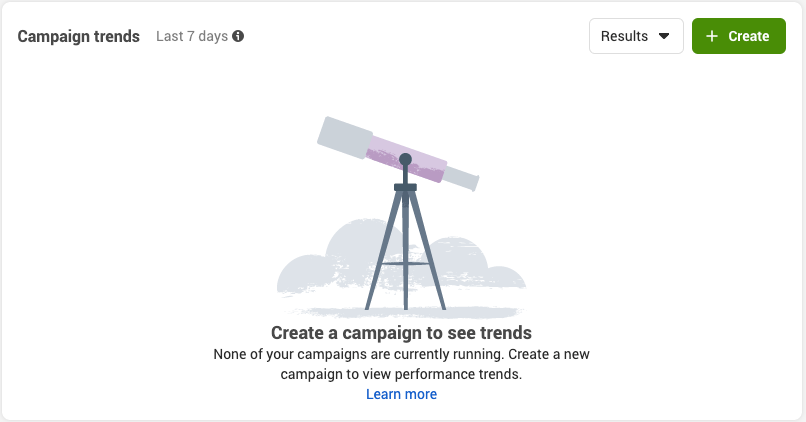Click the green Create button
Viewport: 806px width, 422px height.
click(x=739, y=36)
